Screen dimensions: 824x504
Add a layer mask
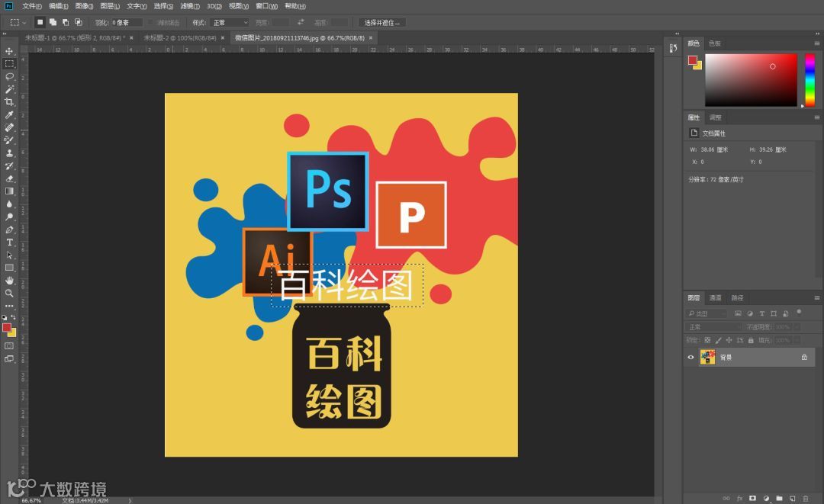tap(752, 498)
